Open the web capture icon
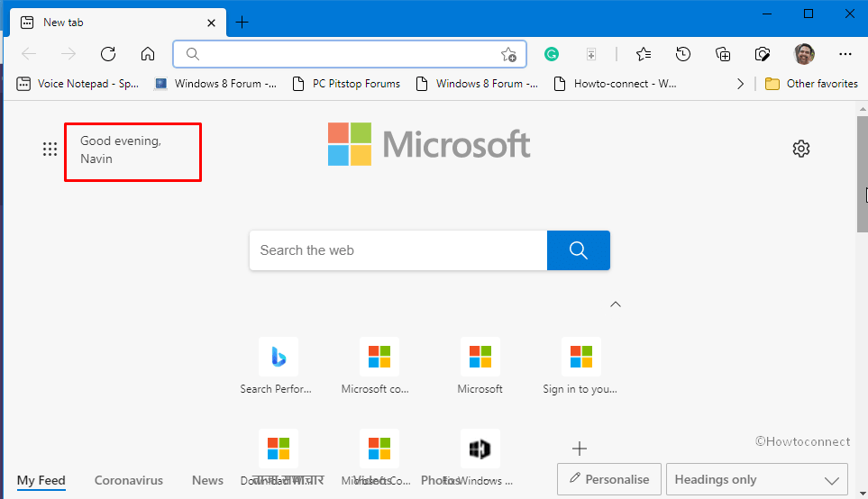 pos(762,54)
